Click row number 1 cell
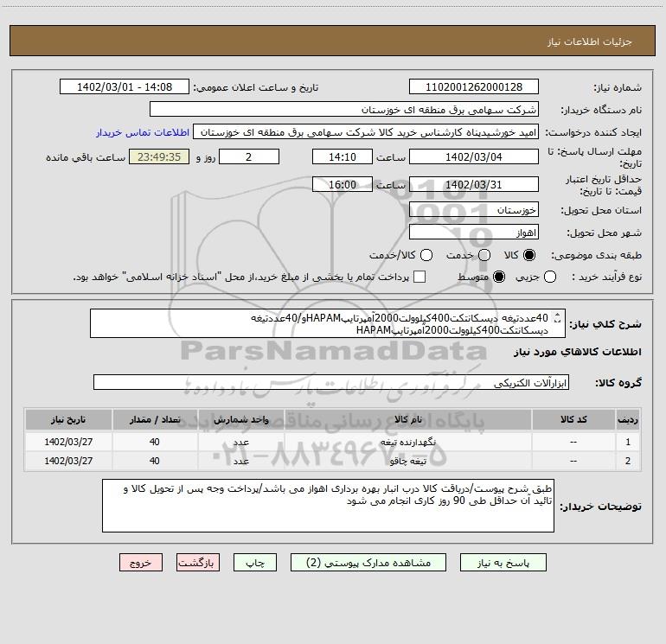 coord(628,442)
